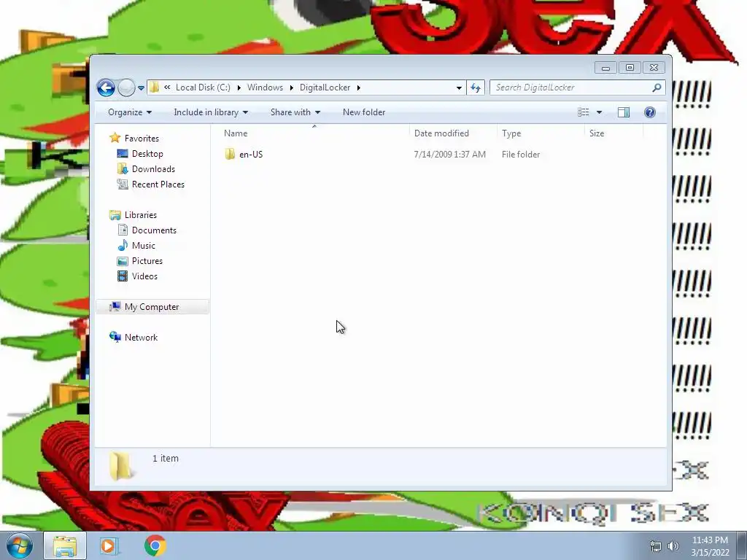Launch Windows Media Player from taskbar
The height and width of the screenshot is (560, 747).
[108, 545]
